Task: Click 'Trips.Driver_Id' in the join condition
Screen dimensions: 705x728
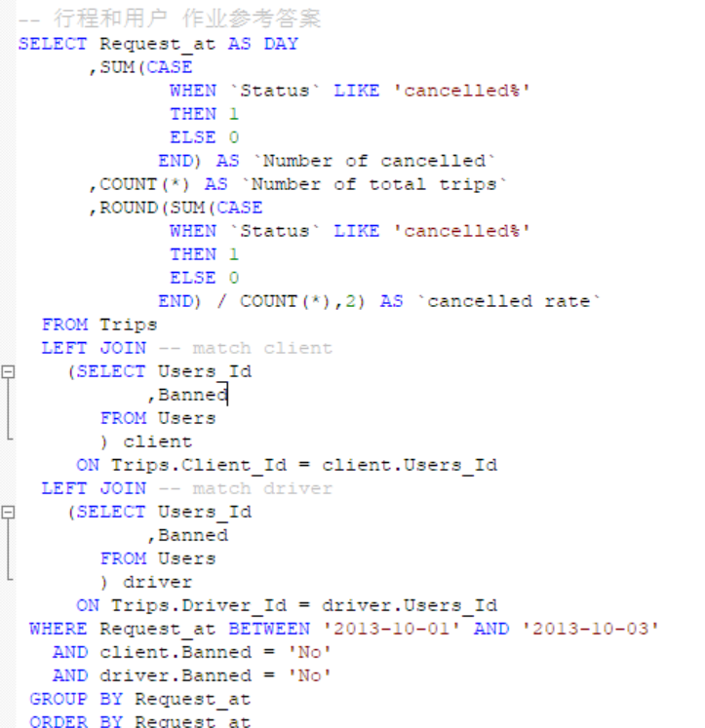Action: tap(199, 605)
